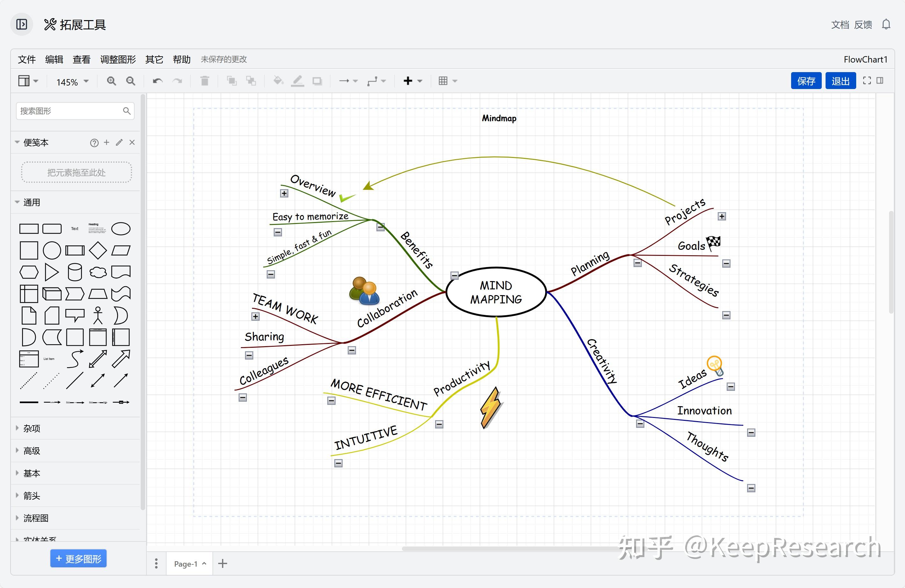Open the insert shapes plus dropdown
Viewport: 905px width, 588px height.
click(x=408, y=81)
